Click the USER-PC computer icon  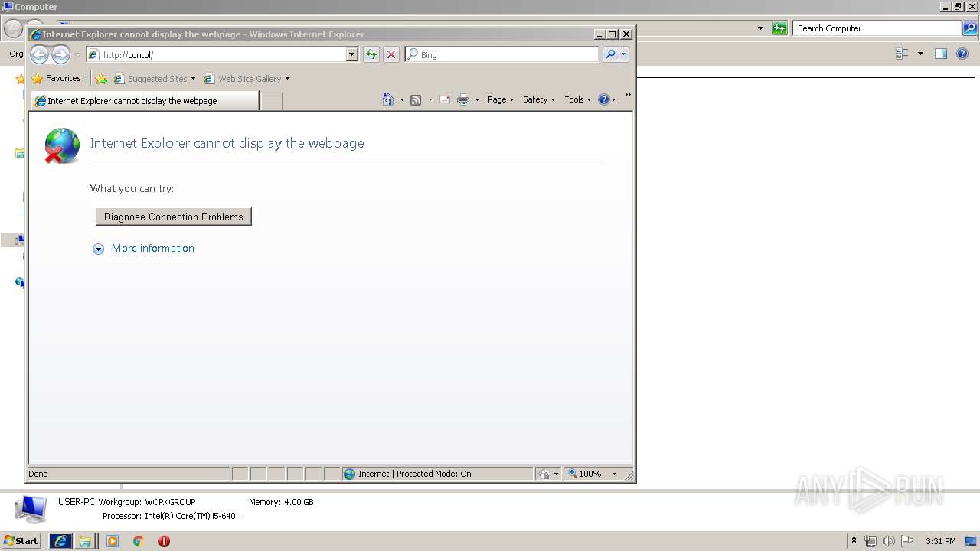coord(31,508)
